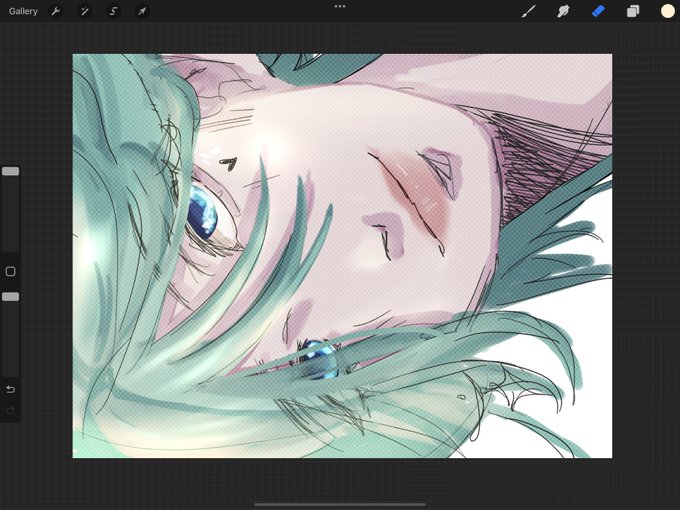This screenshot has width=680, height=510.
Task: Open the Layers panel
Action: click(x=633, y=11)
